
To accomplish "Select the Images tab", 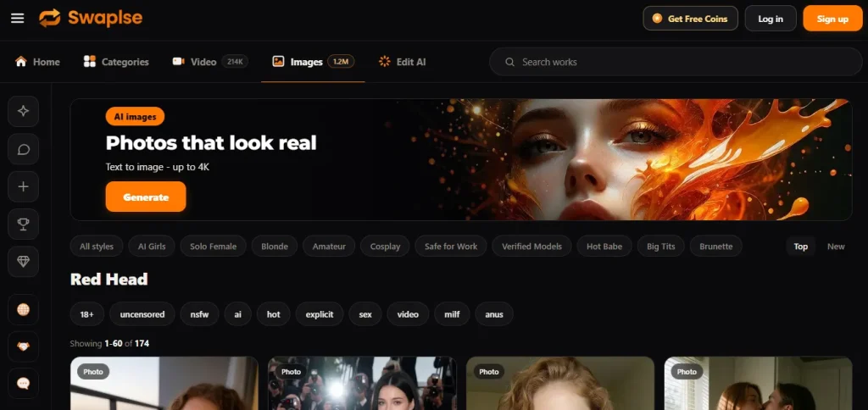I will coord(313,62).
